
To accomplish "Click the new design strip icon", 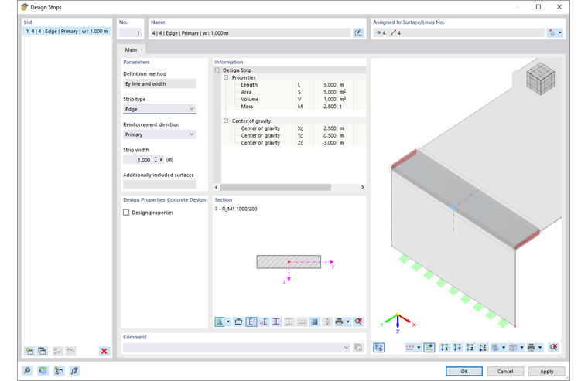I will (29, 351).
